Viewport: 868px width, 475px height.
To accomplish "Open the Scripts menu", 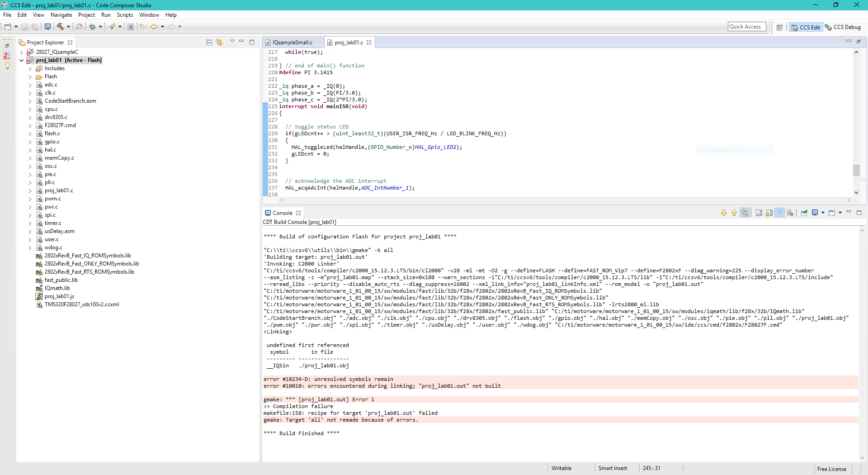I will coord(125,15).
